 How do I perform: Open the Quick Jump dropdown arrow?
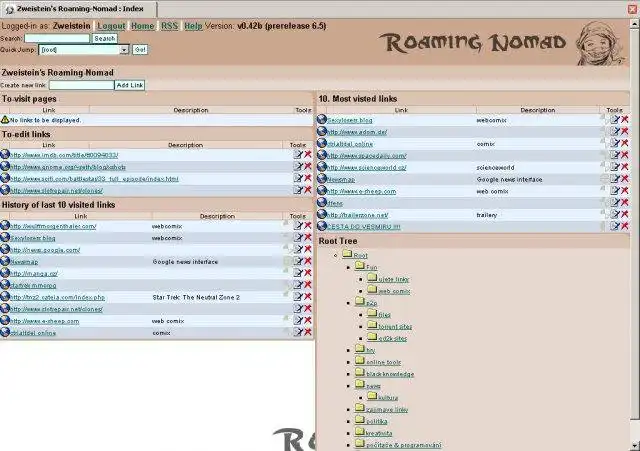click(x=124, y=49)
